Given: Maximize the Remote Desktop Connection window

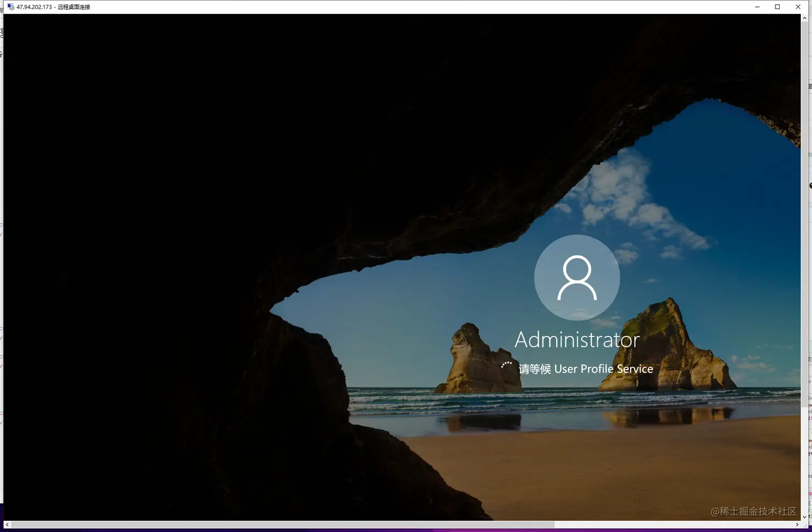Looking at the screenshot, I should tap(777, 7).
